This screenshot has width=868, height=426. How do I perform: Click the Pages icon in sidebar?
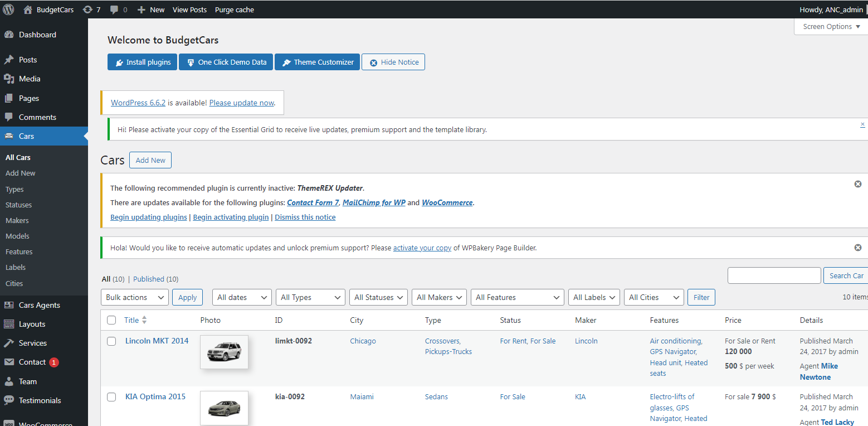(9, 98)
